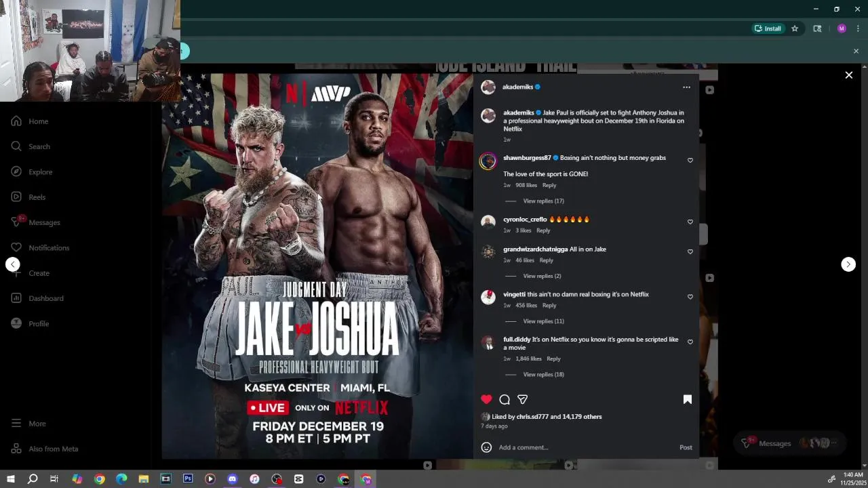This screenshot has width=868, height=488.
Task: Reply to full.diddy's comment
Action: (x=553, y=359)
